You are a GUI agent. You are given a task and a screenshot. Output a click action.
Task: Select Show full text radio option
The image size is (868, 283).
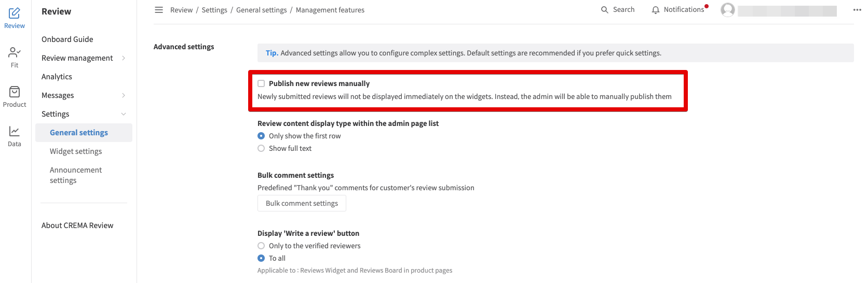point(261,148)
